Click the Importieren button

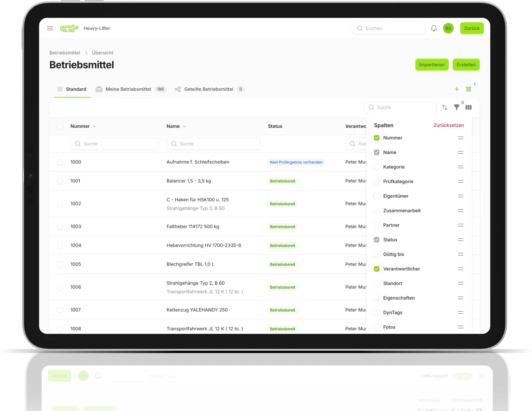tap(431, 65)
